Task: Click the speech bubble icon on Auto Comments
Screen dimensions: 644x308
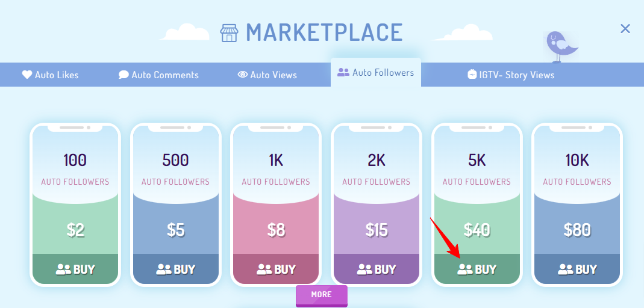Action: [x=123, y=75]
